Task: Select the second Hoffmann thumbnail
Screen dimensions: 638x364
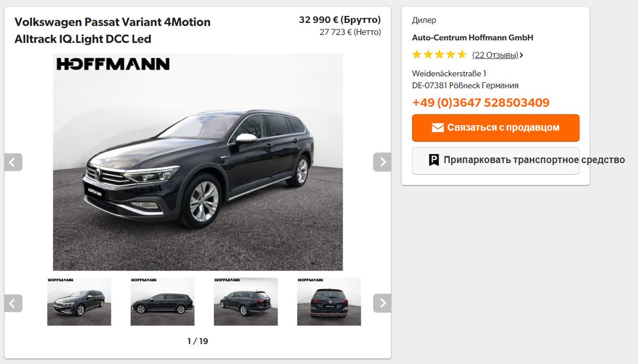Action: coord(162,301)
